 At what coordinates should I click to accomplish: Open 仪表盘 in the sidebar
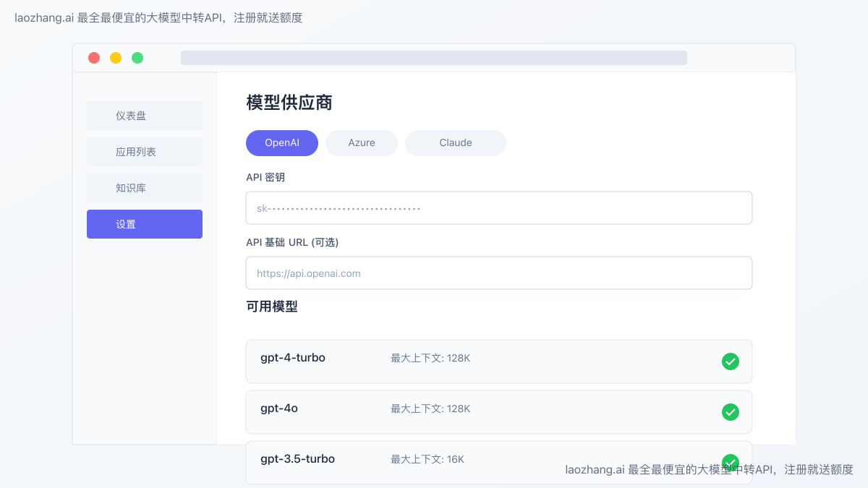(145, 116)
